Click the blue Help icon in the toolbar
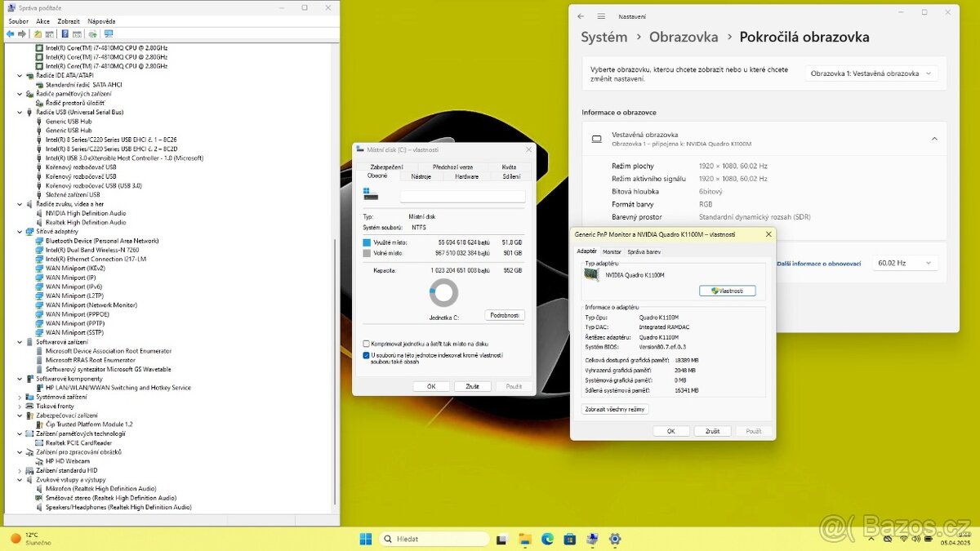This screenshot has width=980, height=551. point(65,34)
